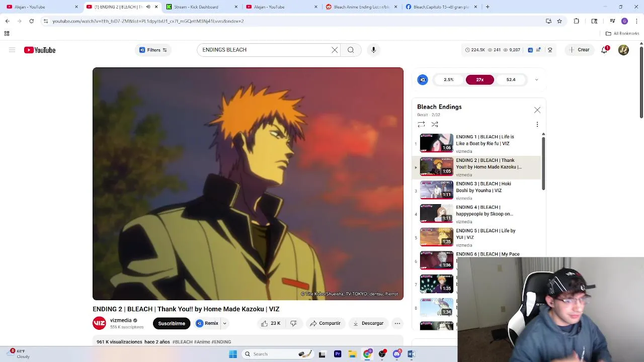The width and height of the screenshot is (644, 362).
Task: Open Windows Start menu
Action: pos(233,354)
